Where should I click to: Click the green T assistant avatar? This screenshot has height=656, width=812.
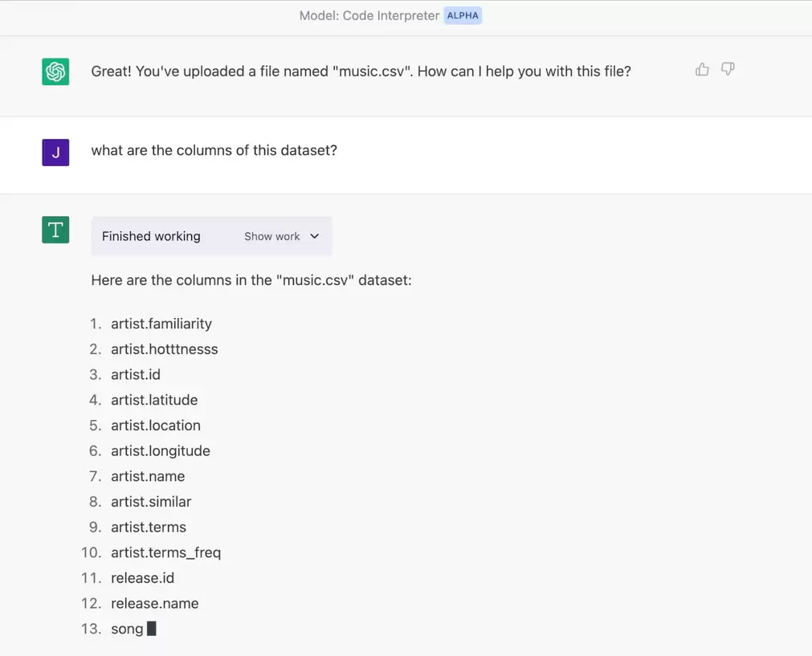click(55, 230)
